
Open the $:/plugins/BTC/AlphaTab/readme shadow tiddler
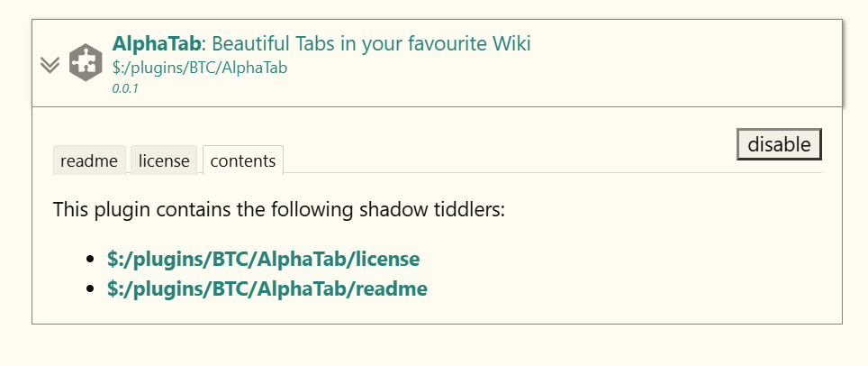pos(267,288)
